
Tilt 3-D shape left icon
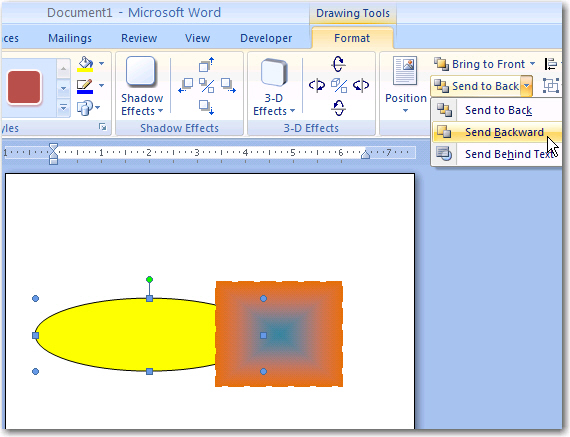coord(317,86)
